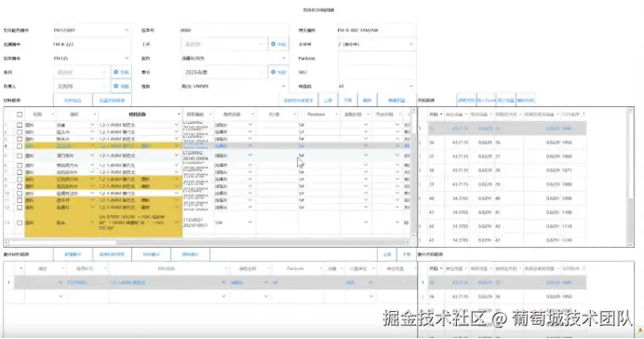Click gear button beside the 负责人 dropdown

121,86
